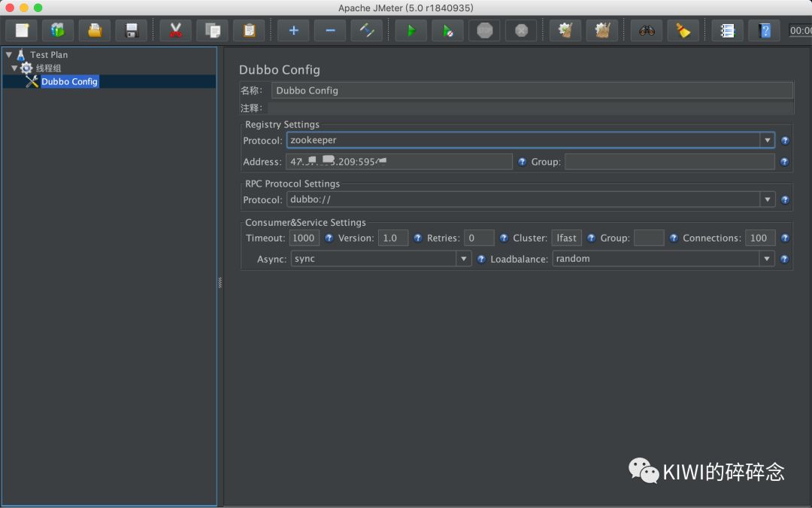The width and height of the screenshot is (812, 508).
Task: Click the Version field showing 1.0
Action: click(393, 238)
